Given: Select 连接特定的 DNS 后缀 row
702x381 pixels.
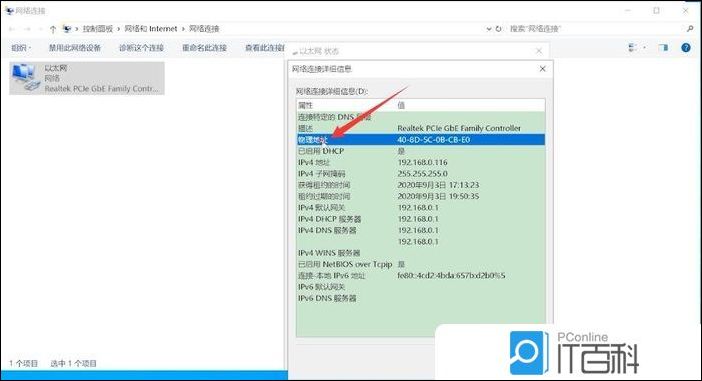Looking at the screenshot, I should click(421, 117).
